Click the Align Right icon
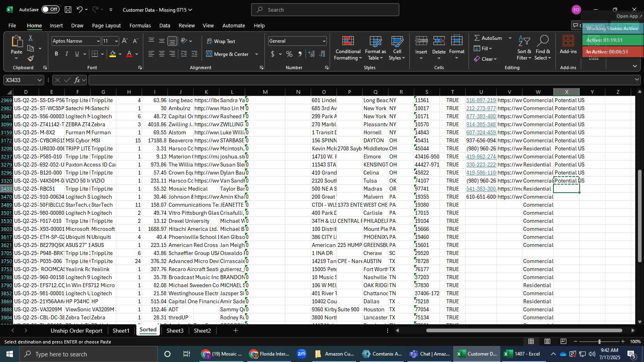The height and width of the screenshot is (362, 644). (172, 54)
